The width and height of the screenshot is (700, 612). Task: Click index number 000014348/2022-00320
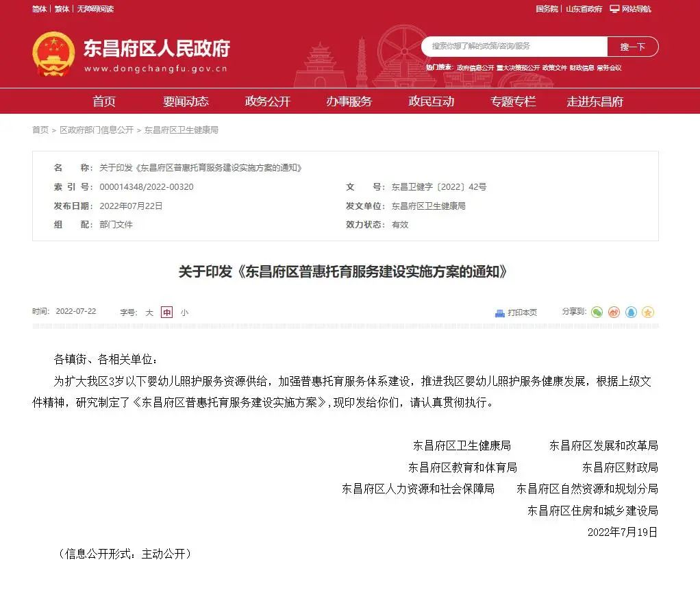point(147,186)
